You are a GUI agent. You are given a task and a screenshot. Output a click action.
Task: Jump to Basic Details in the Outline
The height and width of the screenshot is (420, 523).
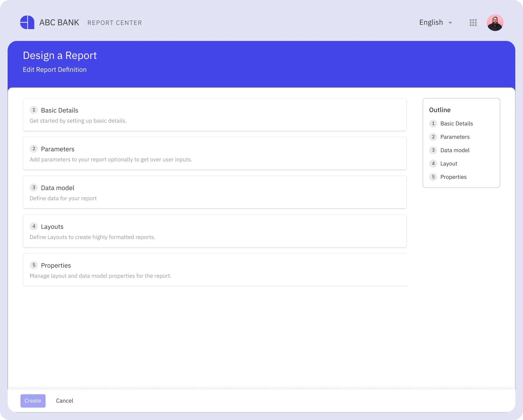click(x=451, y=124)
